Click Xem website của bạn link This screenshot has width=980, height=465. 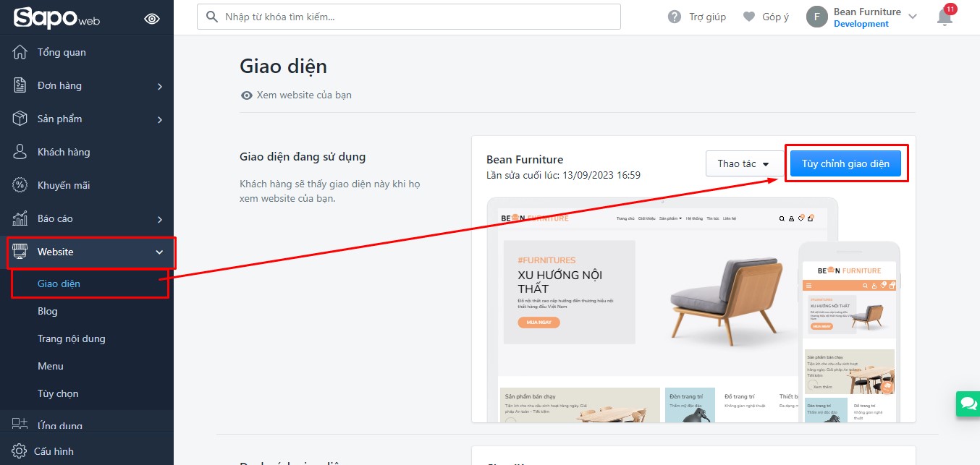click(304, 95)
